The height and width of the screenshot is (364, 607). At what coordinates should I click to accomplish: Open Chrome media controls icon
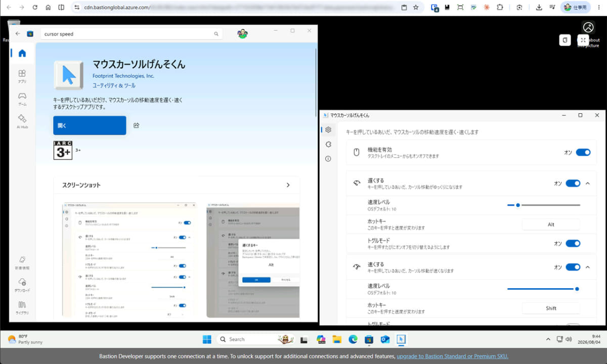[x=552, y=8]
